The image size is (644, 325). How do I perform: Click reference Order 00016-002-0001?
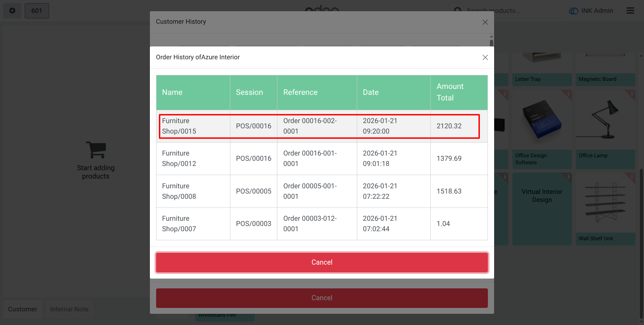tap(310, 126)
